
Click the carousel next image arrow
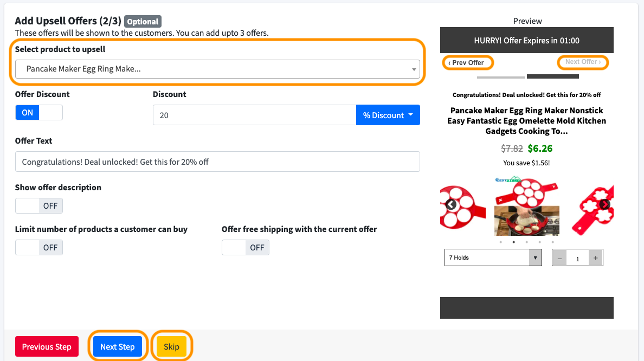coord(605,204)
